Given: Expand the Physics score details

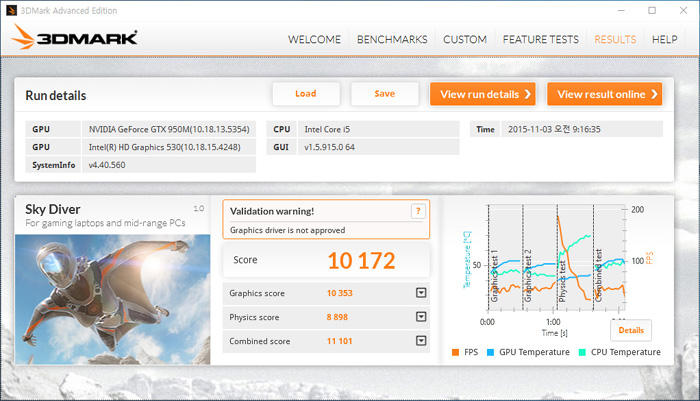Looking at the screenshot, I should (x=421, y=317).
